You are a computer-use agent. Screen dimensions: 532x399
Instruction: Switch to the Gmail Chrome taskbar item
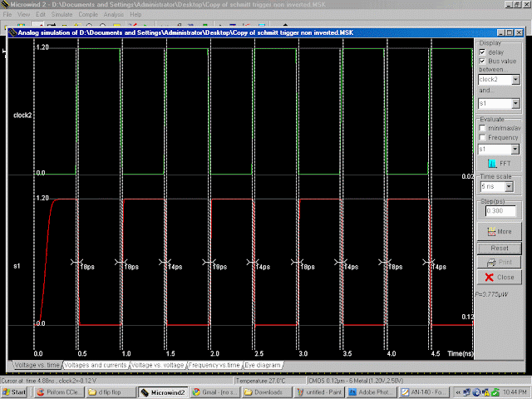(x=214, y=392)
